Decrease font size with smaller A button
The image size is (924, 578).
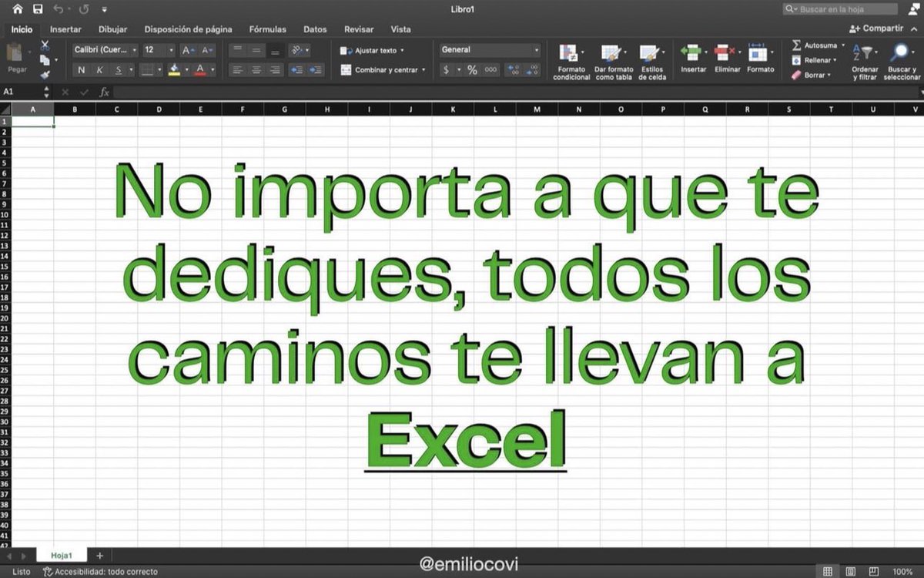click(x=207, y=49)
